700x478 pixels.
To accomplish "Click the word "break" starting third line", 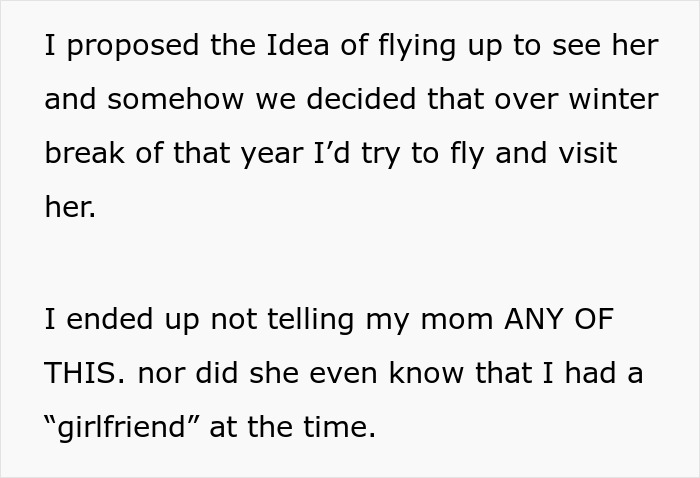I will [x=80, y=153].
